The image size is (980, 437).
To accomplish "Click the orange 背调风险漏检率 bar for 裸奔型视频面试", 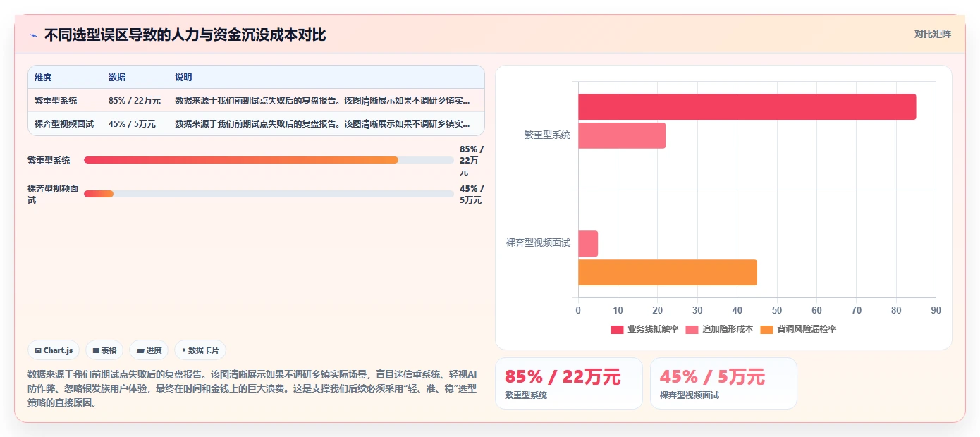I will 668,273.
